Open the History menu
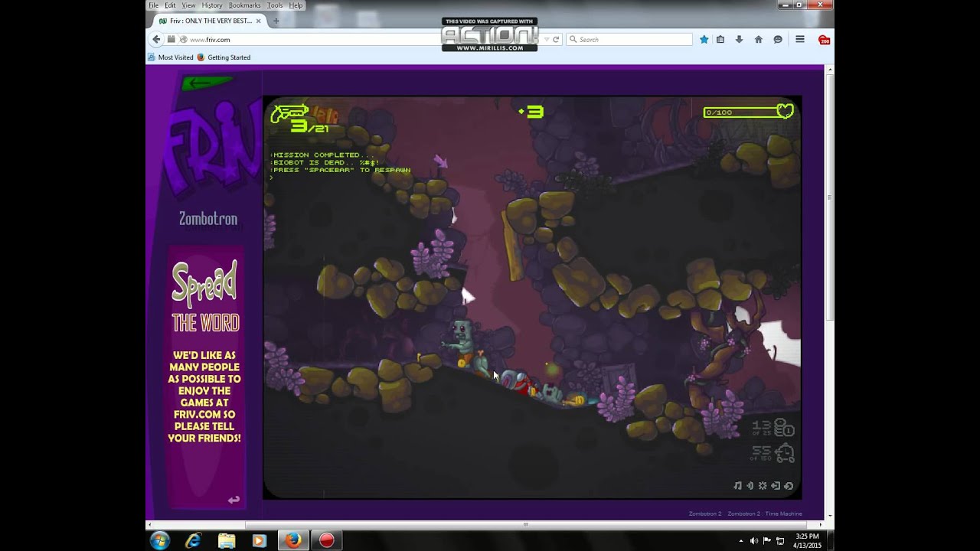The height and width of the screenshot is (551, 980). (212, 5)
